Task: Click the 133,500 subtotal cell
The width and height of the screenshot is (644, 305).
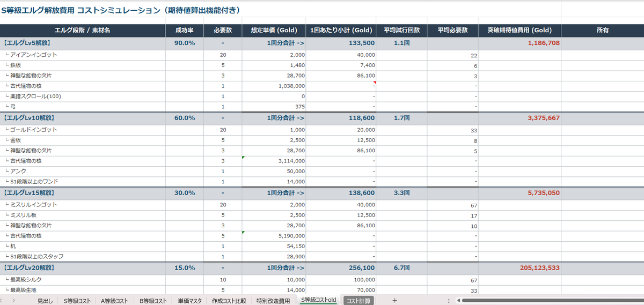Action: point(341,43)
